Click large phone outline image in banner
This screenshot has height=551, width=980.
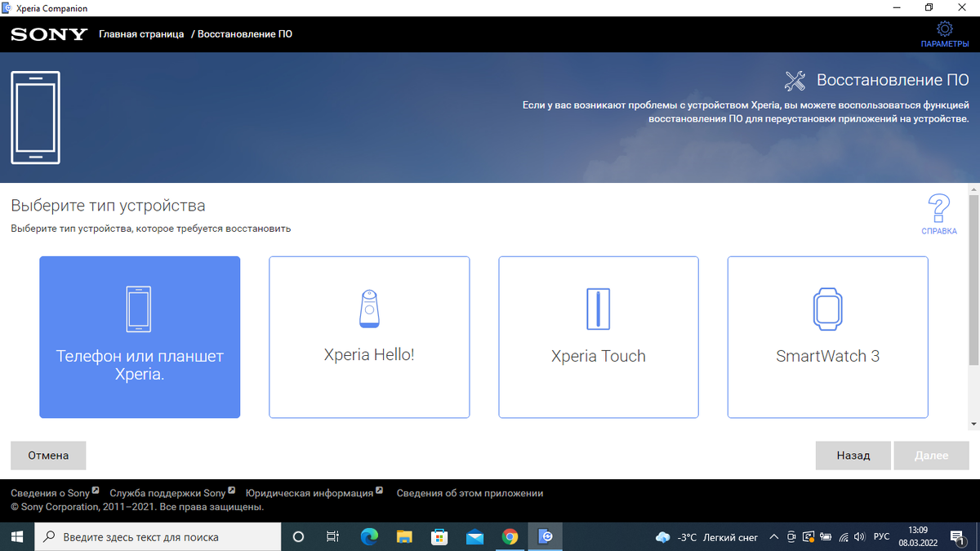pyautogui.click(x=35, y=118)
